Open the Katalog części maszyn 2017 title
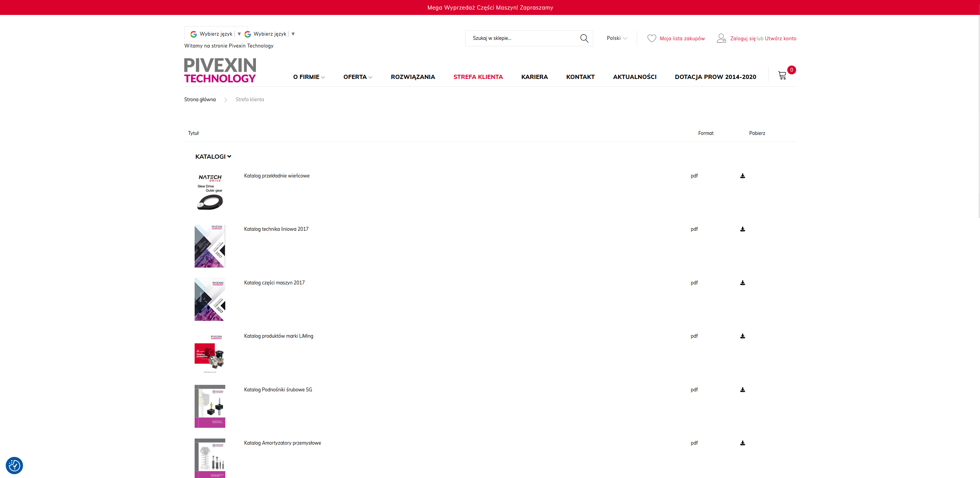This screenshot has width=980, height=478. [274, 283]
